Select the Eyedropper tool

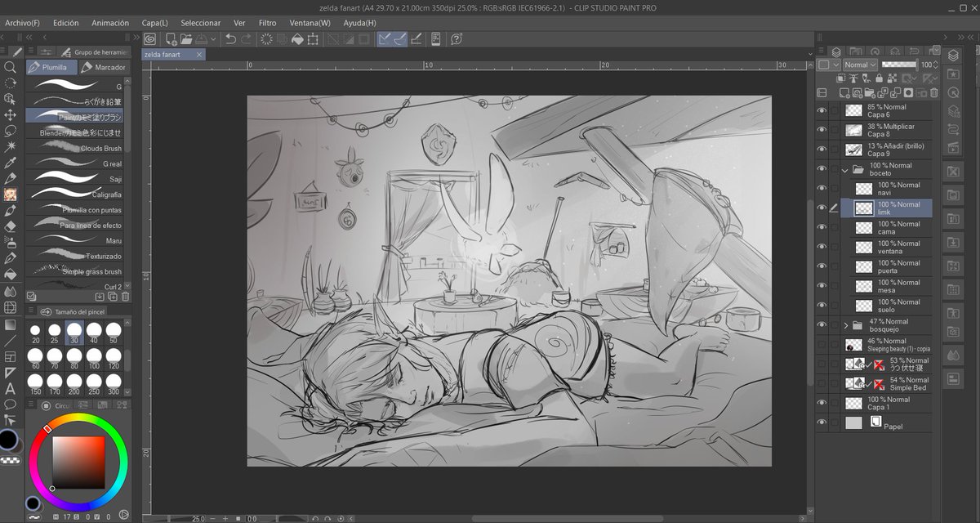click(11, 163)
